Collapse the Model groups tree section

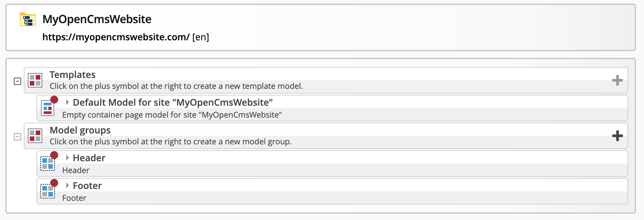pos(18,137)
